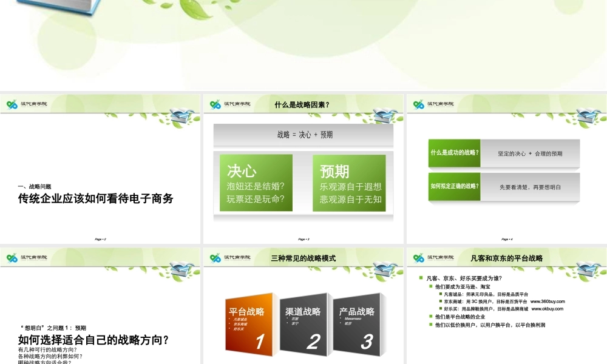
Task: Open the www.360buy.com link
Action: [548, 302]
